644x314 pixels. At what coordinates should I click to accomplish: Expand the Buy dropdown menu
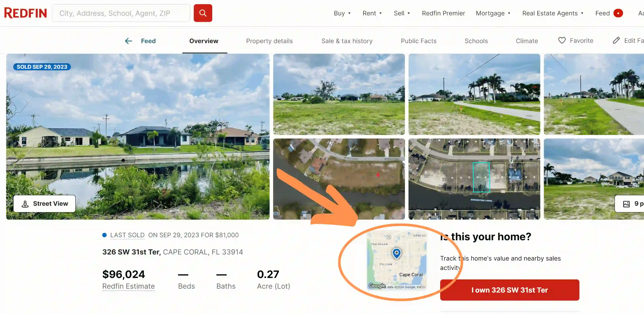pos(342,13)
